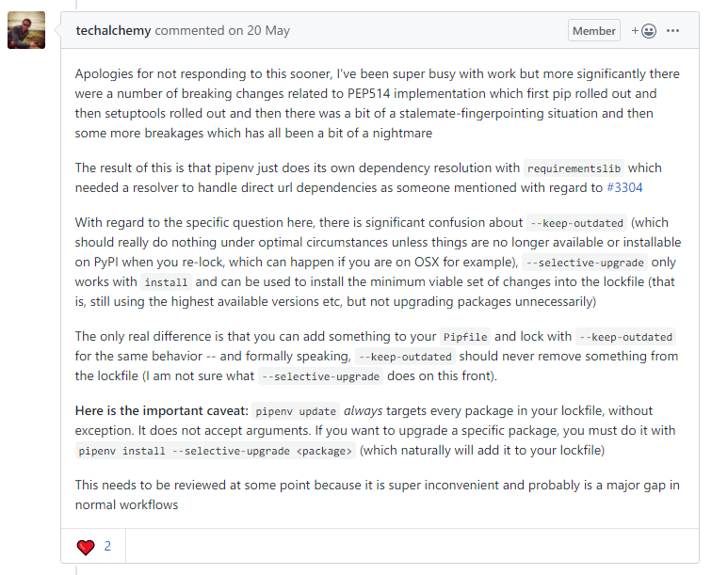728x575 pixels.
Task: Open the comment options ellipsis menu
Action: 673,30
